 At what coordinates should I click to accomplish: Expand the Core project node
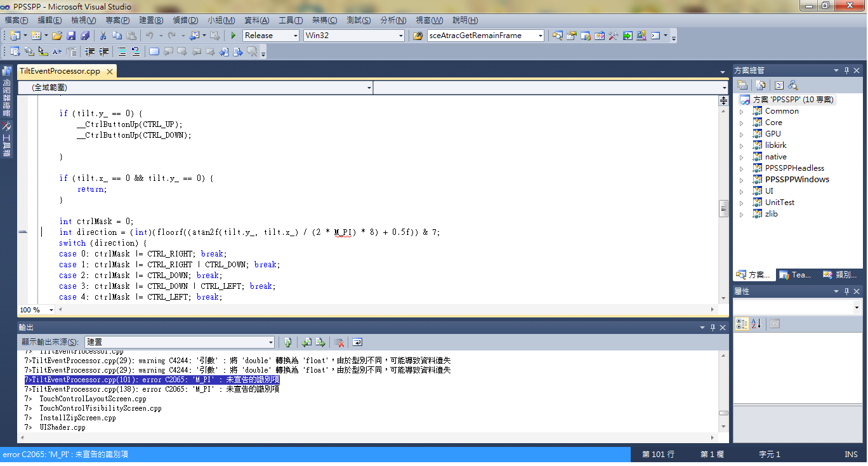pyautogui.click(x=741, y=123)
